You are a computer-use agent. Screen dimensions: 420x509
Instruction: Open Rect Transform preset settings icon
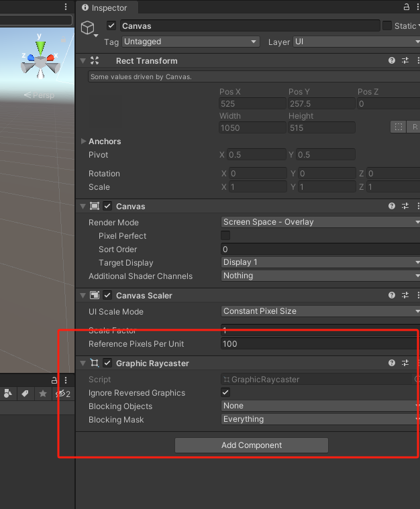point(405,60)
